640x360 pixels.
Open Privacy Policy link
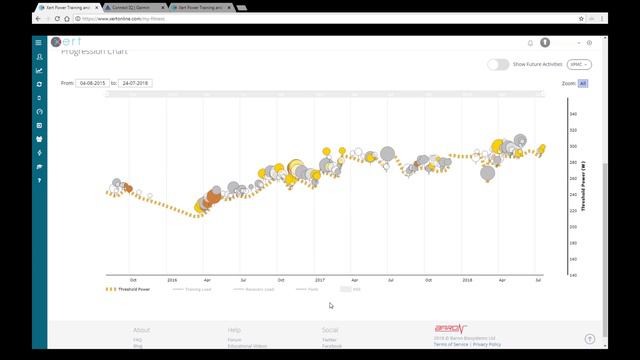[x=487, y=344]
